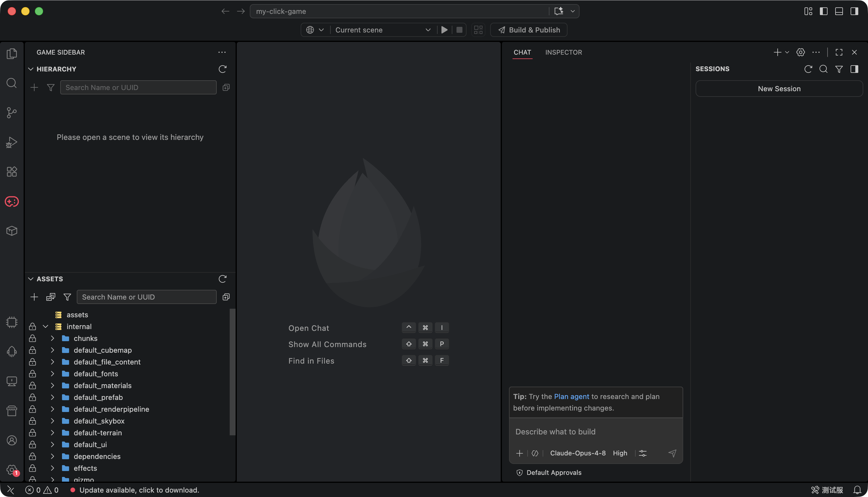Collapse the internal folder

45,327
